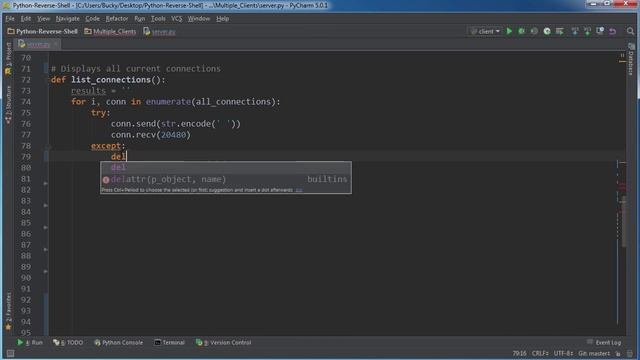Click Multiple_Clients breadcrumb folder
The image size is (640, 360).
(110, 31)
